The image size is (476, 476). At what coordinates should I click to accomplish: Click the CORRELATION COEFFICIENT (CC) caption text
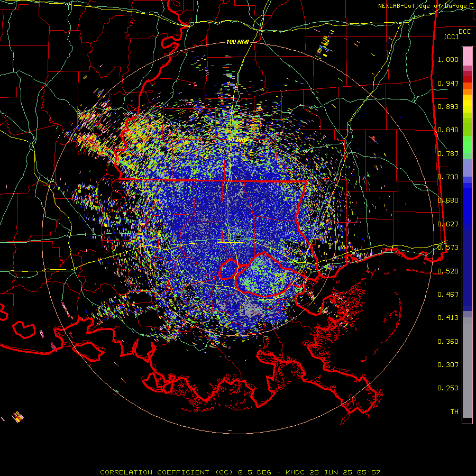coord(167,472)
